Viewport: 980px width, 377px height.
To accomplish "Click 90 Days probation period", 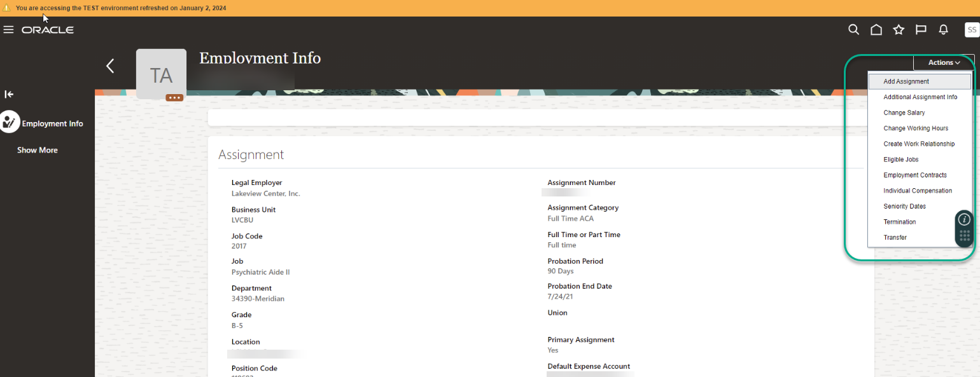I will (561, 271).
